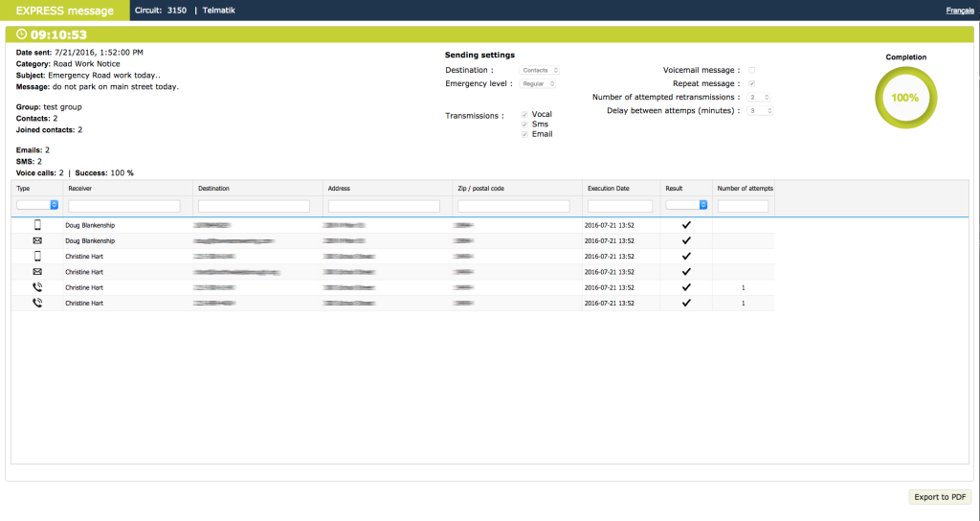Sort by the Destination column header
Screen dimensions: 980x521
click(x=213, y=189)
